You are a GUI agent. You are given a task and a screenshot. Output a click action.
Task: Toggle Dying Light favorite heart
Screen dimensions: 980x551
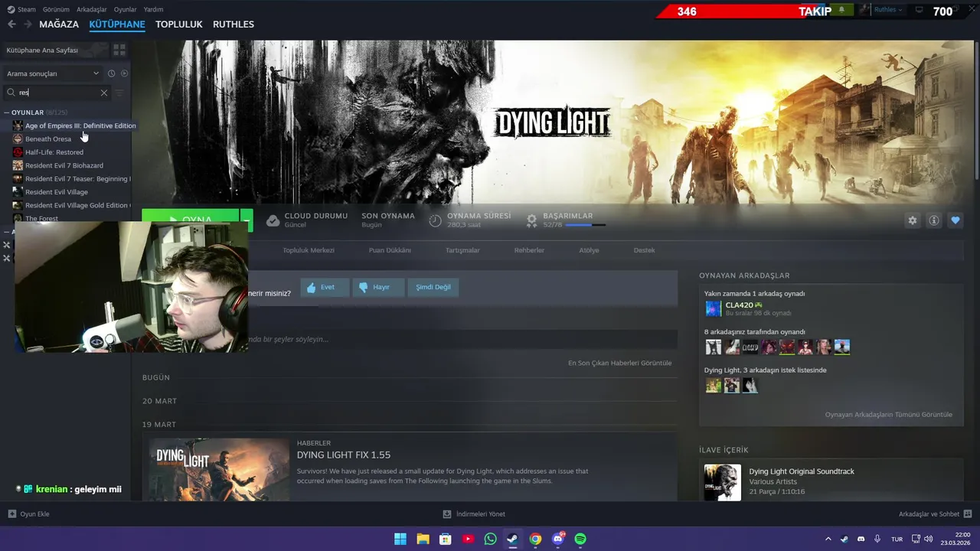point(955,220)
